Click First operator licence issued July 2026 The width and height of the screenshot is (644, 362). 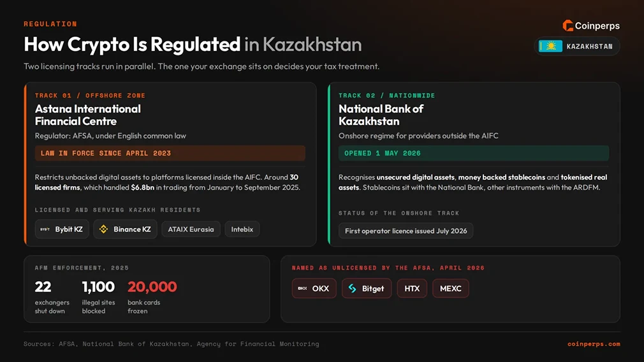pyautogui.click(x=406, y=231)
